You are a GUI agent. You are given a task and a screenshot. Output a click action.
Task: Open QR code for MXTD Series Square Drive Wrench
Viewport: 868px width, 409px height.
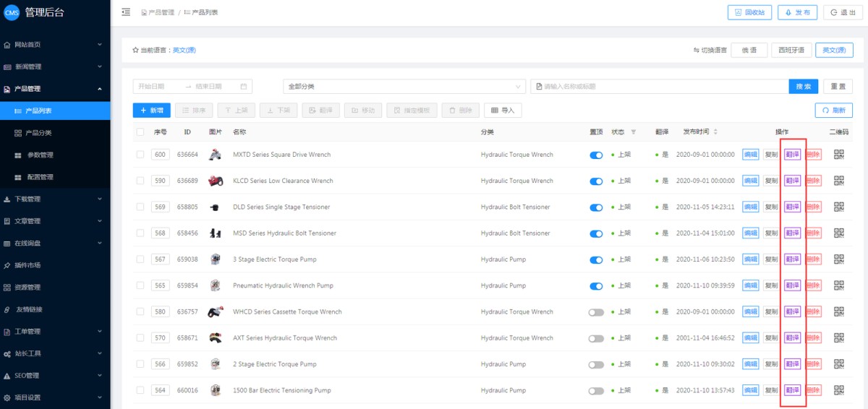[839, 155]
